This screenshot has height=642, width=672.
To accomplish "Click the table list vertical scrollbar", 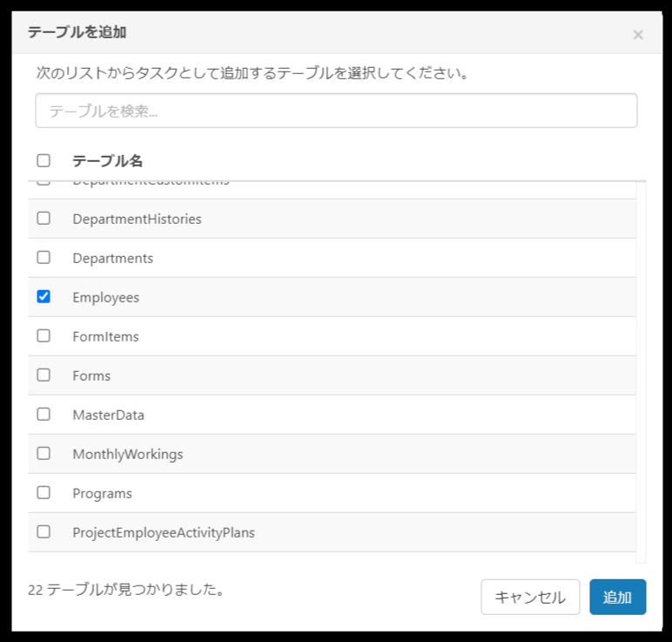I will pyautogui.click(x=642, y=366).
